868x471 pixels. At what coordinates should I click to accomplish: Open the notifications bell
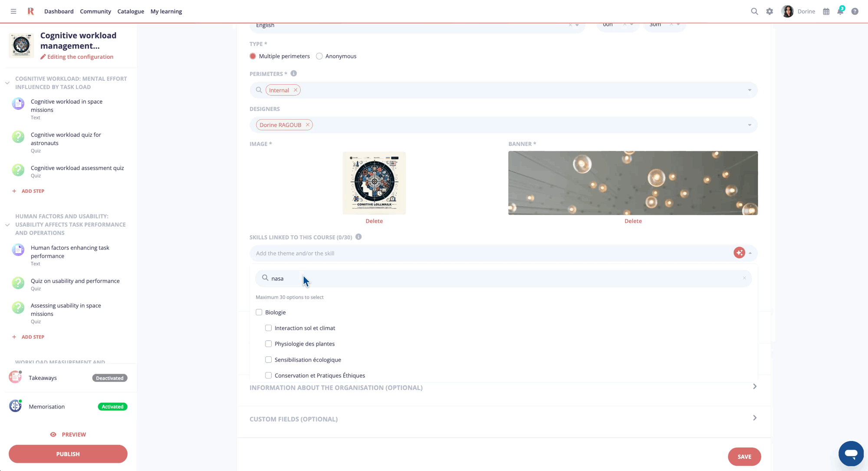840,11
